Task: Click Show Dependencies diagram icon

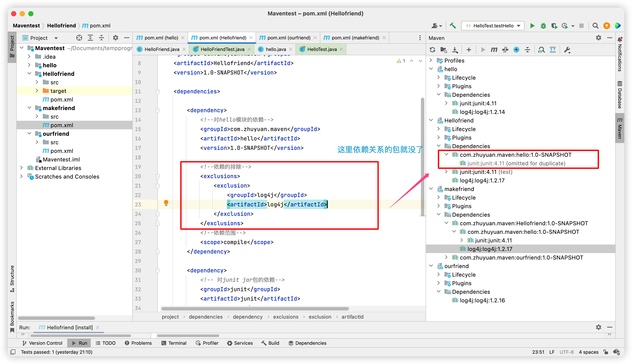Action: coord(553,50)
